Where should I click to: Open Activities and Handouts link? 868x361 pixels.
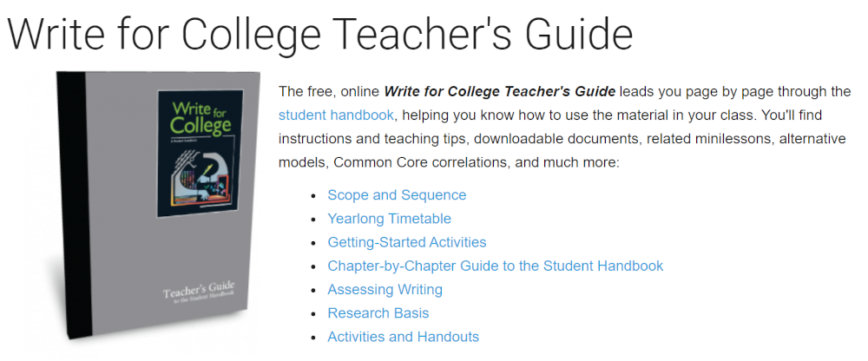point(403,337)
